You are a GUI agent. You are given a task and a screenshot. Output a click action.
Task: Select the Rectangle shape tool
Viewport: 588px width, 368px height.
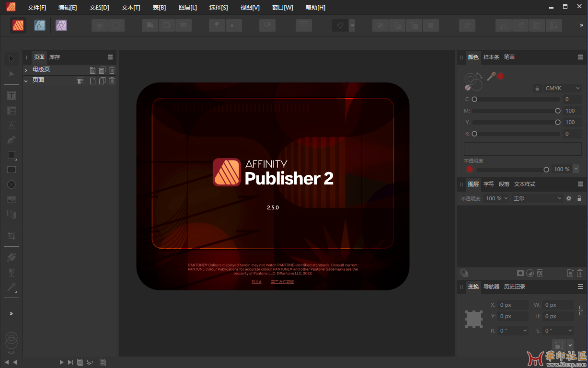tap(12, 155)
